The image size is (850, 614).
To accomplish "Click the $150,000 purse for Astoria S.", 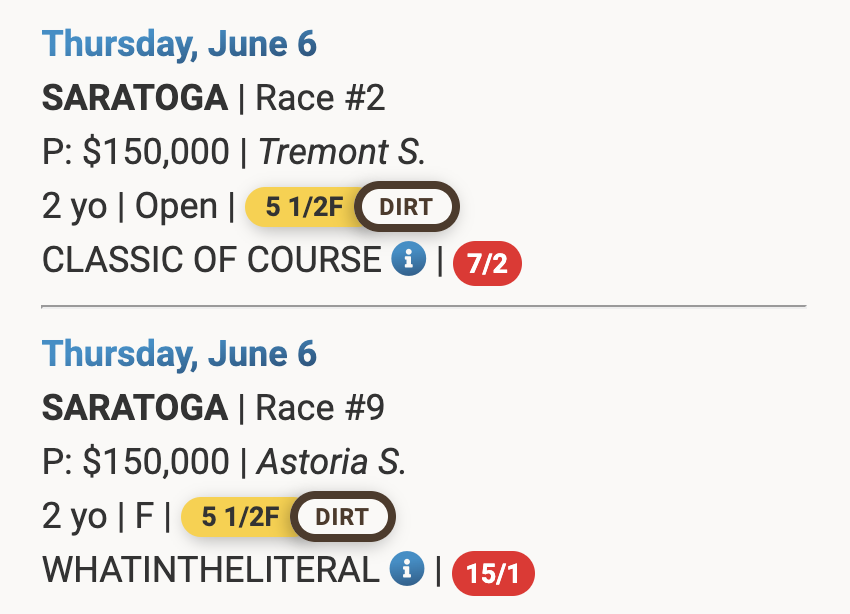I will (x=156, y=461).
